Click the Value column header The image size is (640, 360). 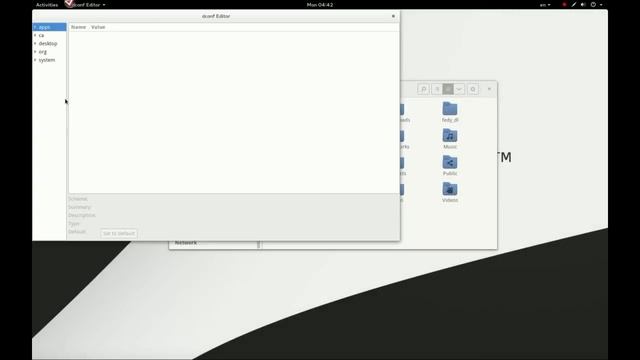(x=98, y=27)
